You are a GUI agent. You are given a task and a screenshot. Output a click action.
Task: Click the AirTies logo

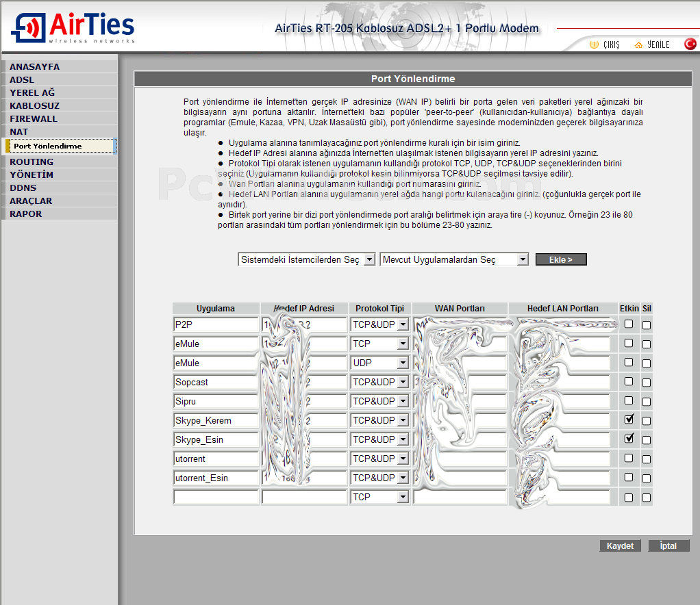73,27
